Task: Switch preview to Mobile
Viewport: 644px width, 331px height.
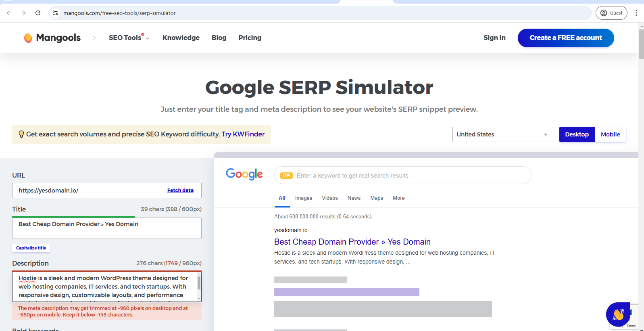Action: point(611,134)
